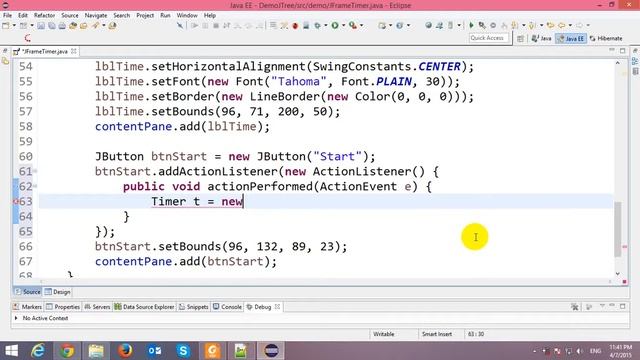The image size is (640, 360).
Task: Open the Search menu
Action: (x=122, y=15)
